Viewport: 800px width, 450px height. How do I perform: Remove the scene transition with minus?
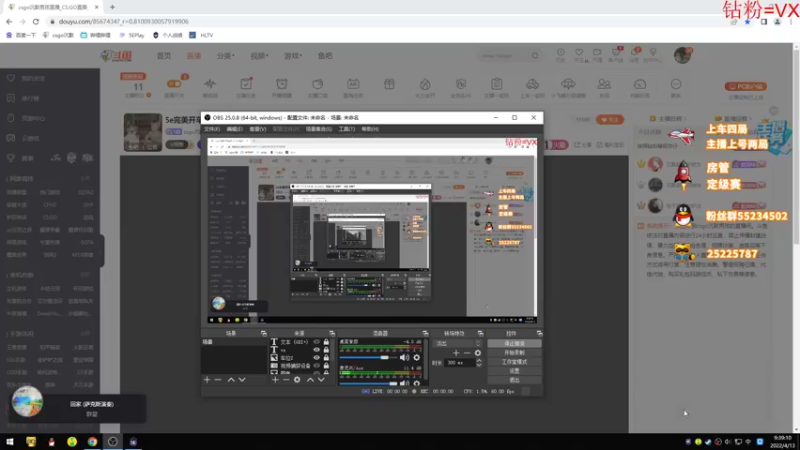467,353
